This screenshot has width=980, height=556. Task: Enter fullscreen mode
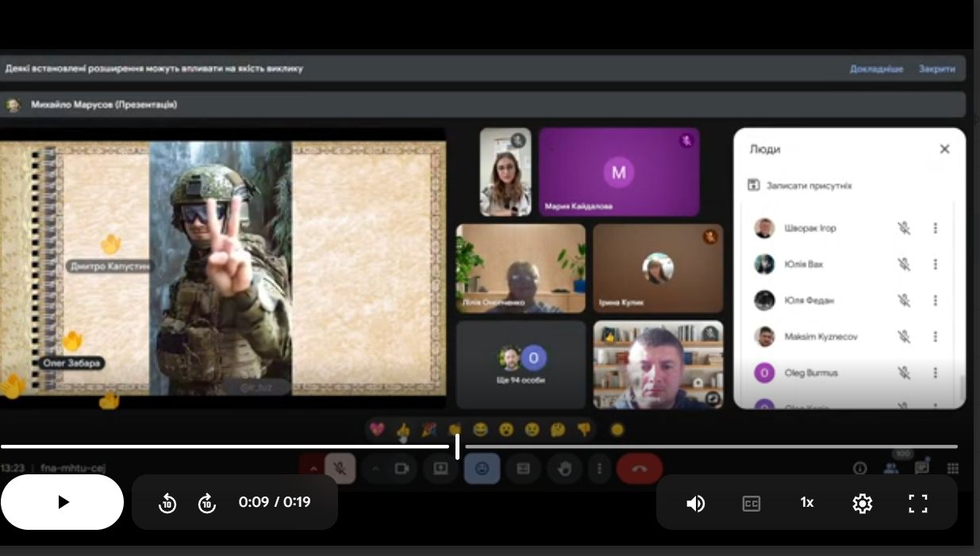coord(917,503)
